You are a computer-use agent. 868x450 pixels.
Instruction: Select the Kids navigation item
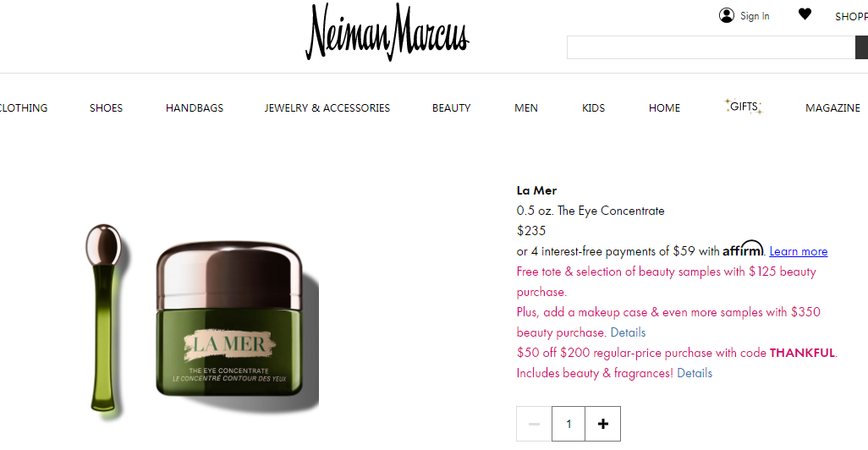pos(593,108)
